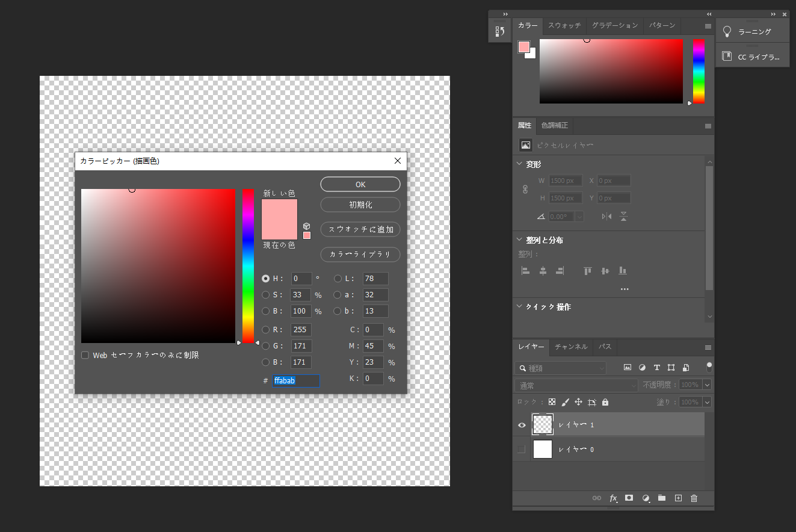Enable 'Web セーフカラーのみに制限' checkbox

(85, 355)
